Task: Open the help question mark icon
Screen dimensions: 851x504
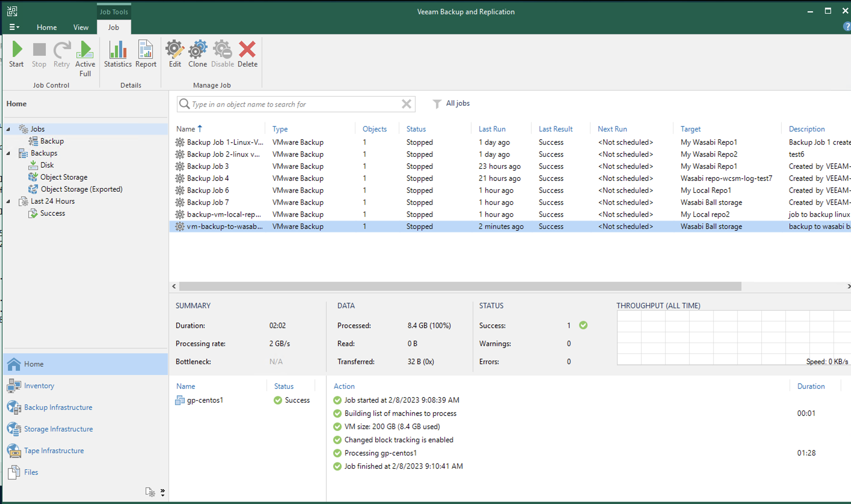Action: tap(846, 26)
